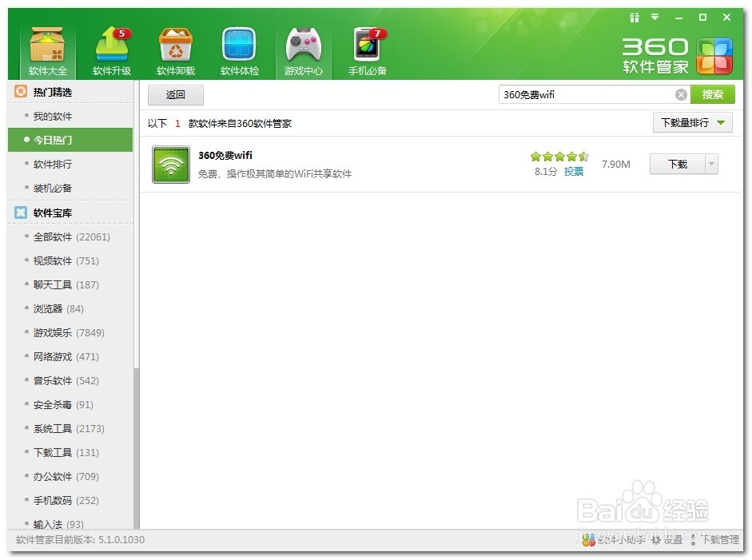Select 全部软件 (22061) category
752x560 pixels.
click(70, 236)
